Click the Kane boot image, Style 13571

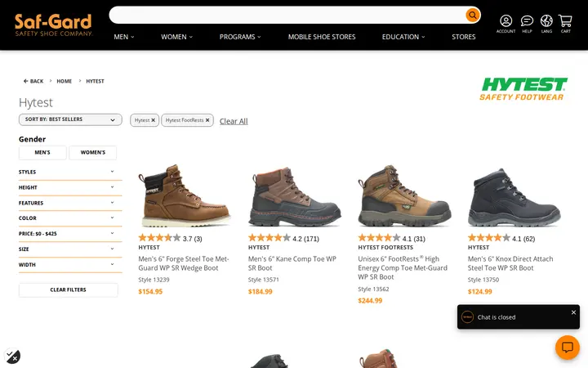(x=294, y=196)
